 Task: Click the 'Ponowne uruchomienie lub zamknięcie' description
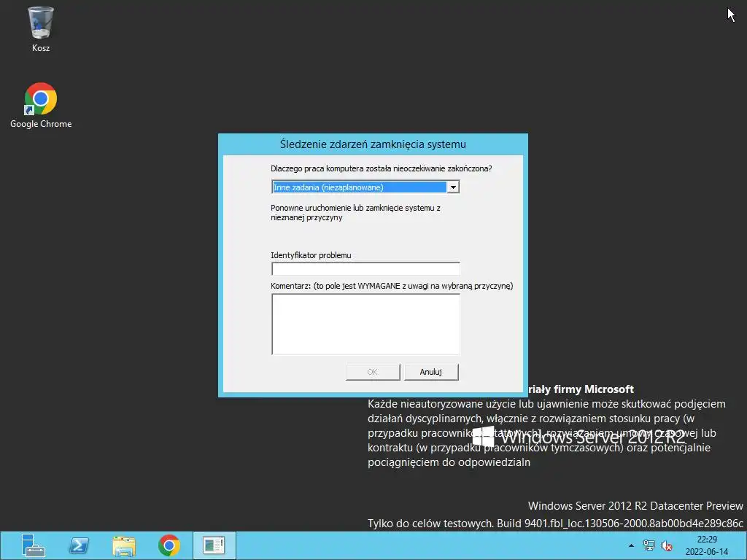355,213
